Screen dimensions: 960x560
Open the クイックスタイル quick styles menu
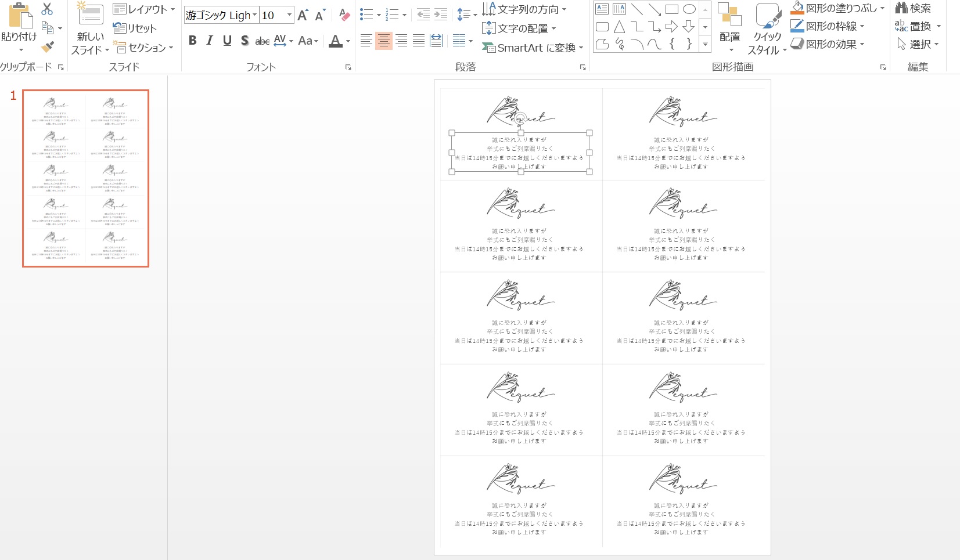pos(767,29)
